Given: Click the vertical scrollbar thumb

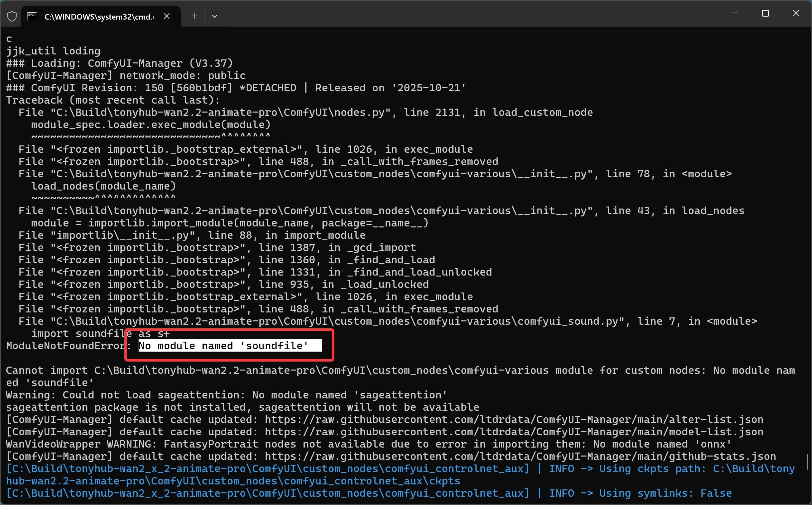Looking at the screenshot, I should pyautogui.click(x=807, y=462).
